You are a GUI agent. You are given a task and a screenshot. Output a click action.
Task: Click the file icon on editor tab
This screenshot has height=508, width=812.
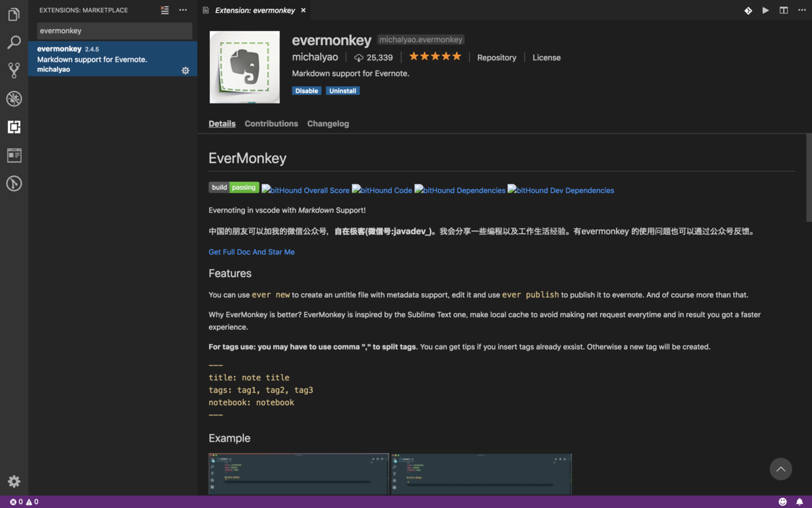[x=206, y=10]
